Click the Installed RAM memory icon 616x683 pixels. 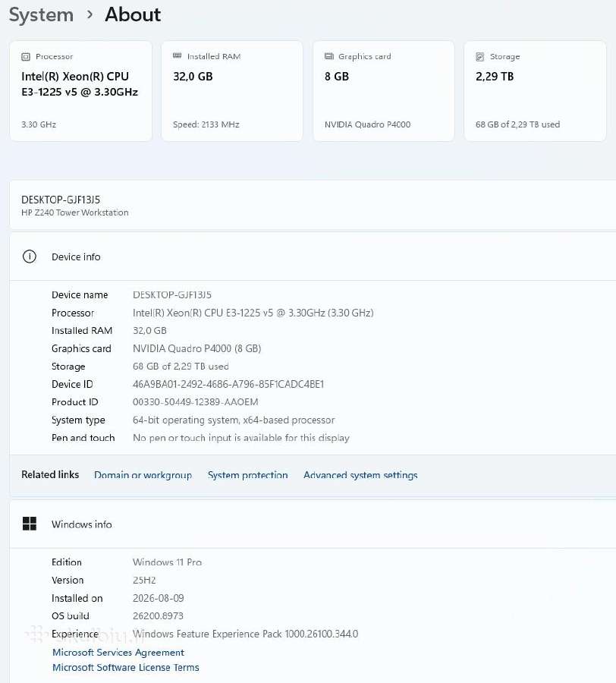[x=178, y=55]
